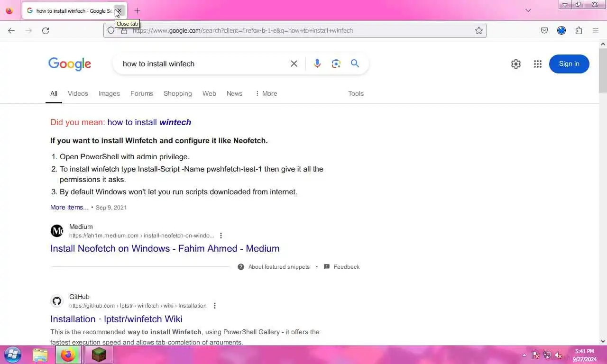Switch to Web results tab
607x364 pixels.
209,93
